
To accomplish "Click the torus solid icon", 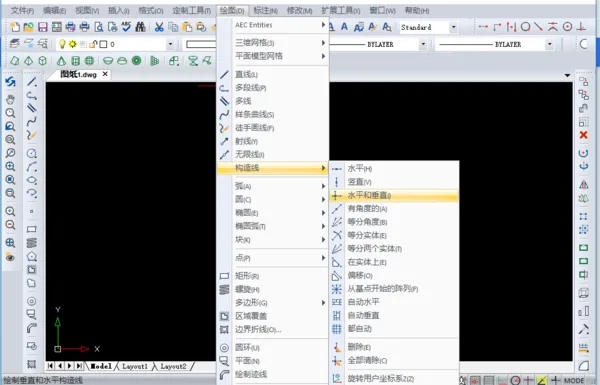I will tap(136, 60).
